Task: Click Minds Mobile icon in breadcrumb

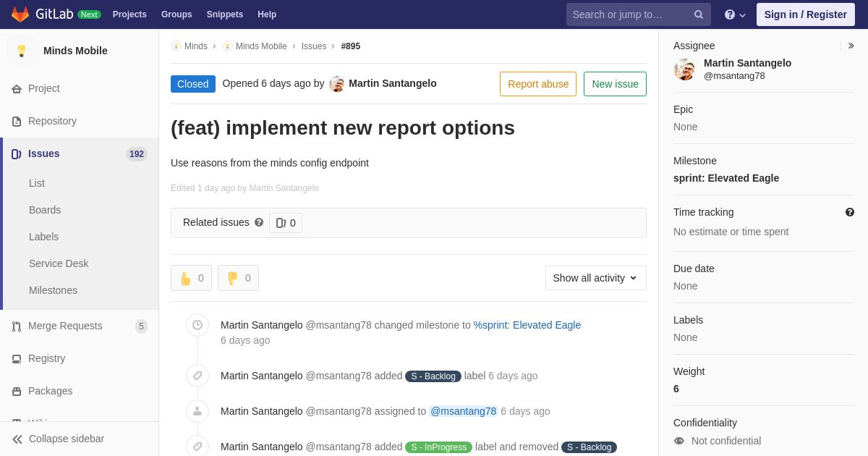Action: point(227,46)
